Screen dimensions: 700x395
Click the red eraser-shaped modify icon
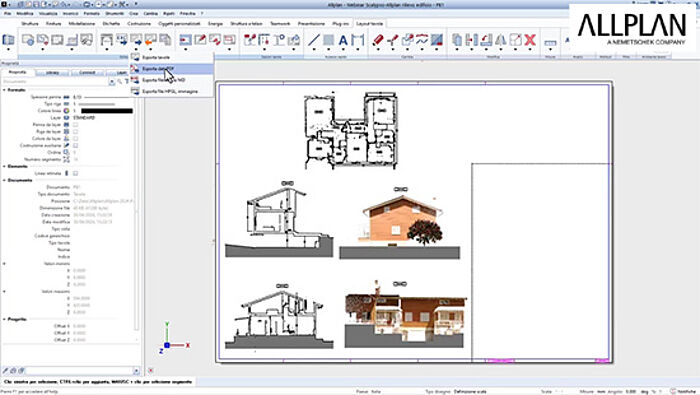(378, 40)
